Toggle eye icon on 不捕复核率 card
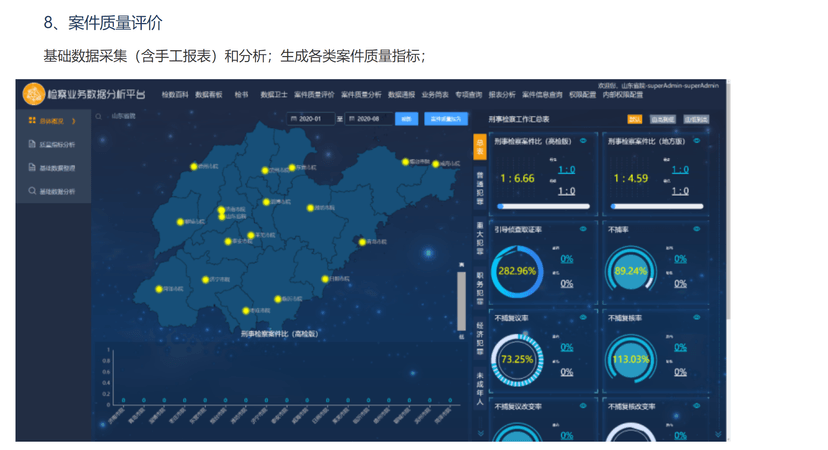 click(x=697, y=317)
